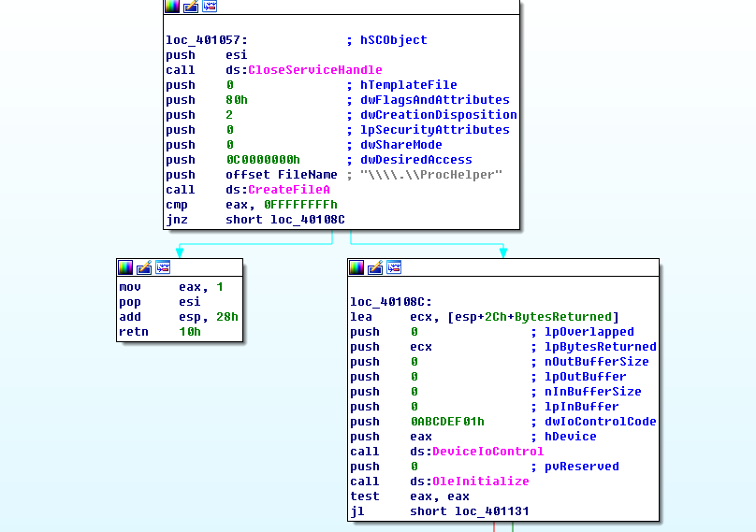This screenshot has width=756, height=532.
Task: Click the nInBufferSize comment
Action: [x=593, y=392]
